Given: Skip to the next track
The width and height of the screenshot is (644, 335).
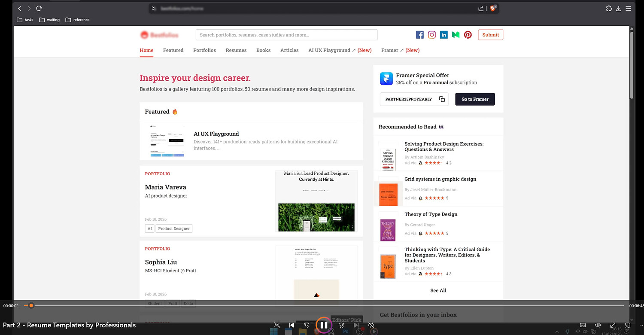Looking at the screenshot, I should pos(356,325).
